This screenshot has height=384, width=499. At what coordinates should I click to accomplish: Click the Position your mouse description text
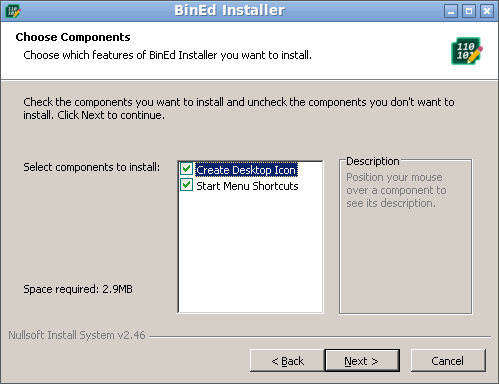[x=396, y=190]
